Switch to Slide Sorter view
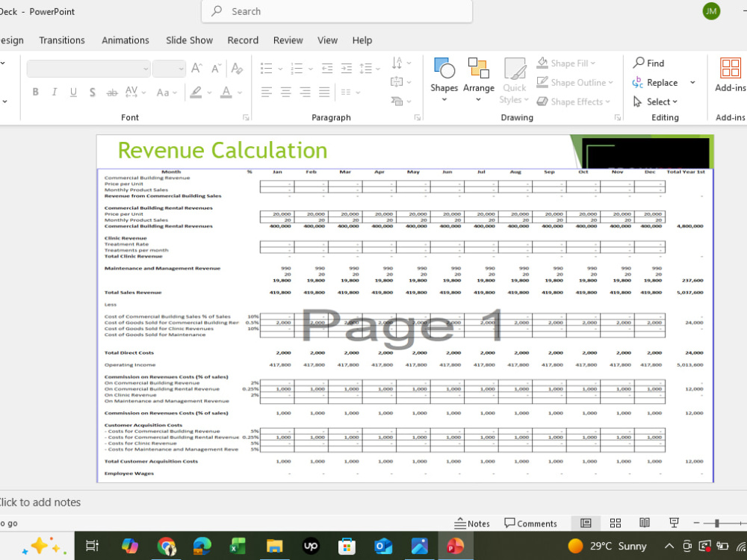The height and width of the screenshot is (560, 747). [x=615, y=523]
